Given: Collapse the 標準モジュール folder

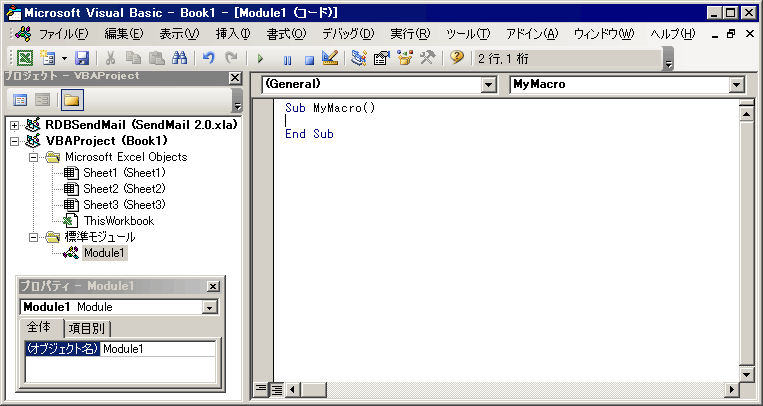Looking at the screenshot, I should 34,238.
